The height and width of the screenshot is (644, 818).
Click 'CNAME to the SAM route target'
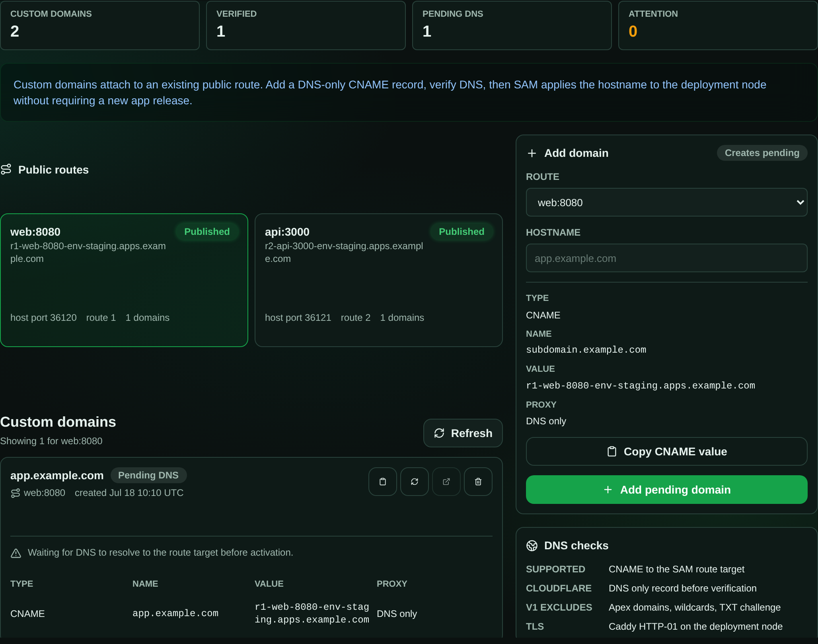(676, 570)
